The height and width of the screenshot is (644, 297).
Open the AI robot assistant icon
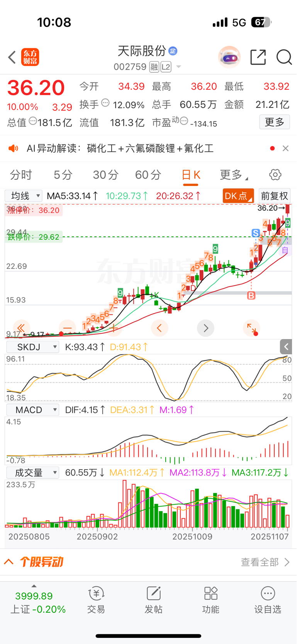229,57
